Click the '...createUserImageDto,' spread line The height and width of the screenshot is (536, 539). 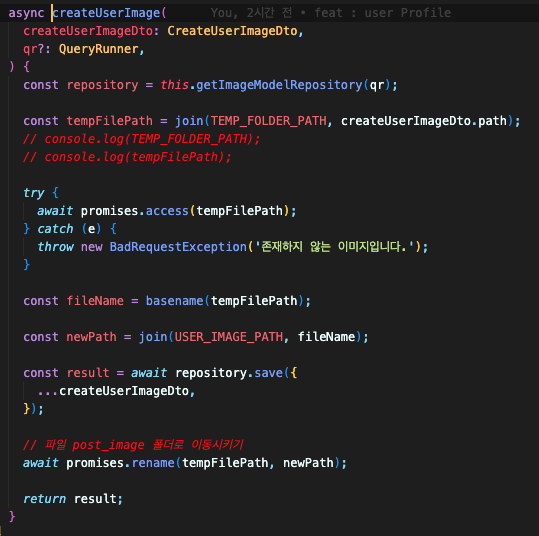pyautogui.click(x=117, y=391)
